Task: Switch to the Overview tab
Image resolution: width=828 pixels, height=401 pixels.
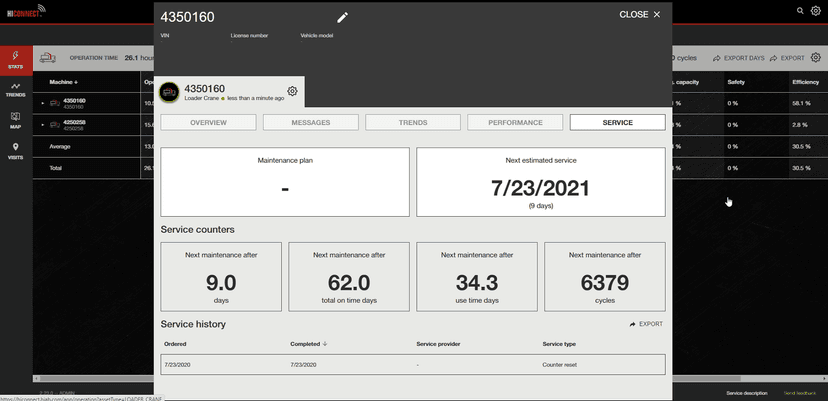Action: [208, 123]
